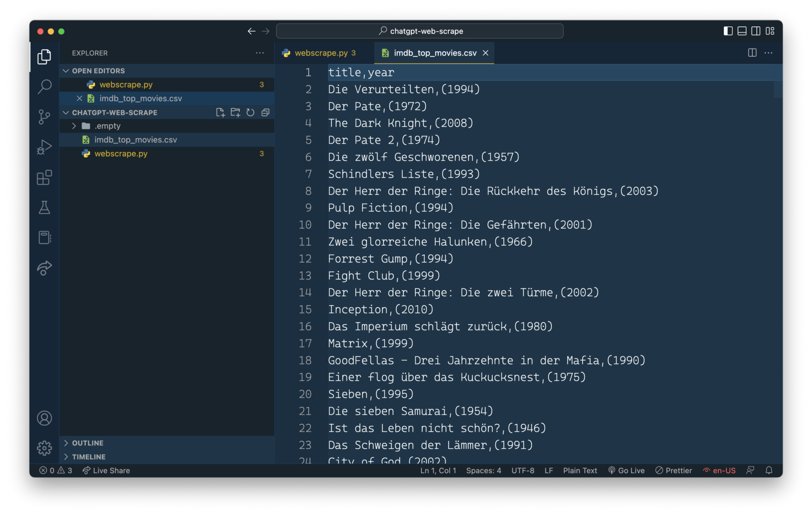Select imdb_top_movies.csv in project tree

click(167, 140)
